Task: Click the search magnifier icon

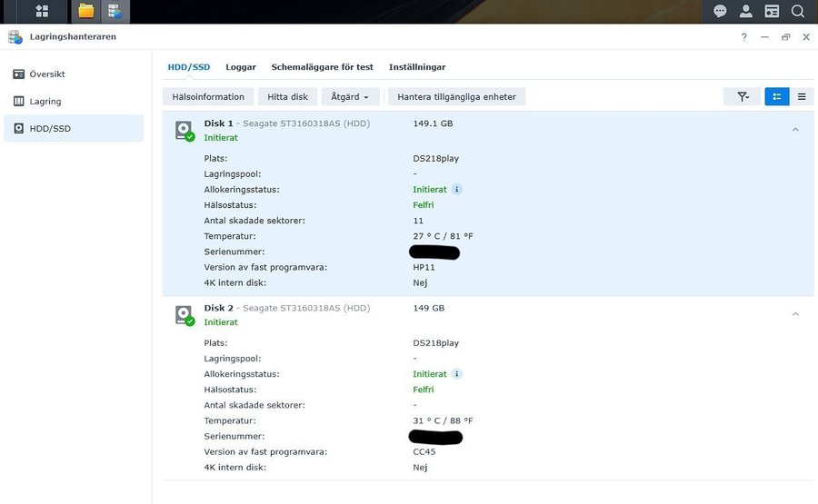Action: [x=798, y=11]
